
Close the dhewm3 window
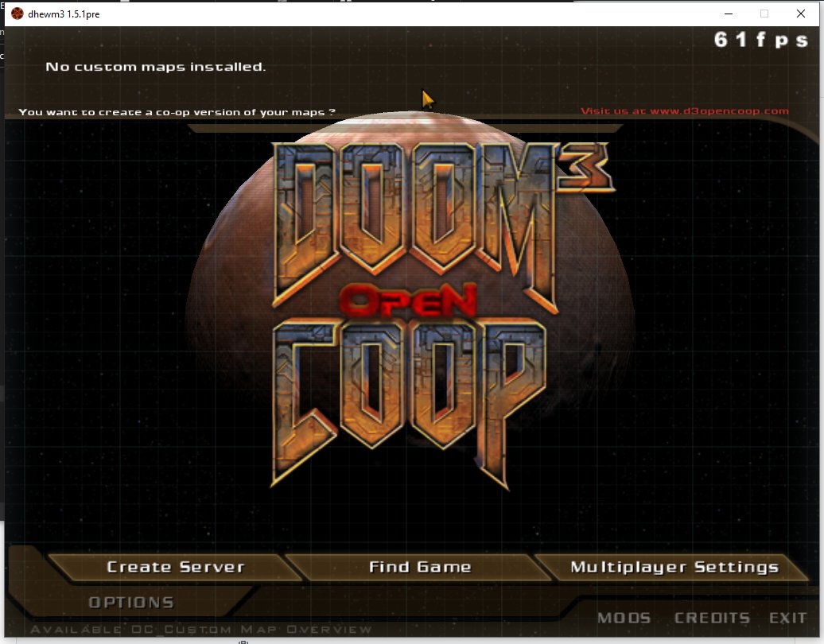tap(800, 14)
